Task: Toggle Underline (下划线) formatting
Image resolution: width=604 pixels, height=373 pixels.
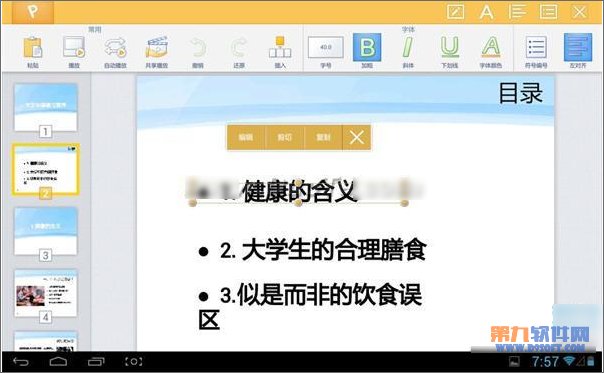Action: coord(450,47)
